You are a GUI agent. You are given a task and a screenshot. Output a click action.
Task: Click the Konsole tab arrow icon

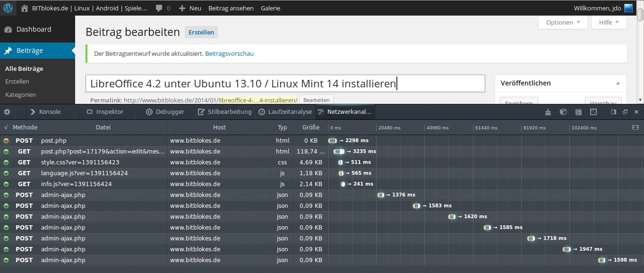33,112
